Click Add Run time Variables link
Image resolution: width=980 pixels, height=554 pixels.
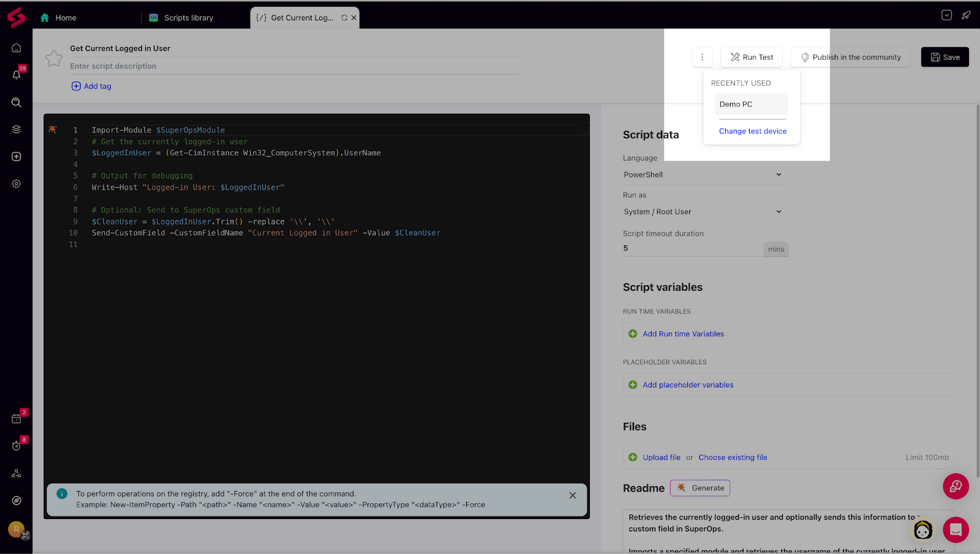click(x=684, y=334)
